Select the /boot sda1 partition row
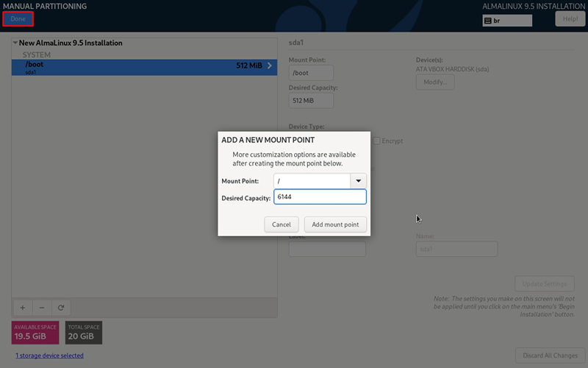Viewport: 588px width, 368px height. (144, 68)
